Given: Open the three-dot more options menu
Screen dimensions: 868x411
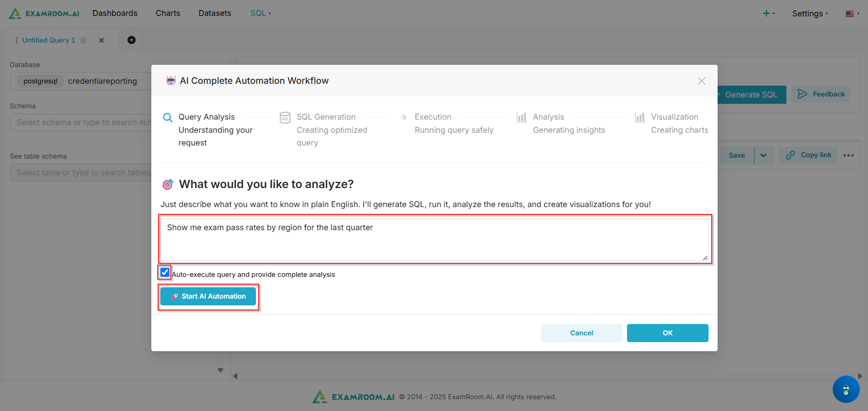Looking at the screenshot, I should [x=848, y=155].
